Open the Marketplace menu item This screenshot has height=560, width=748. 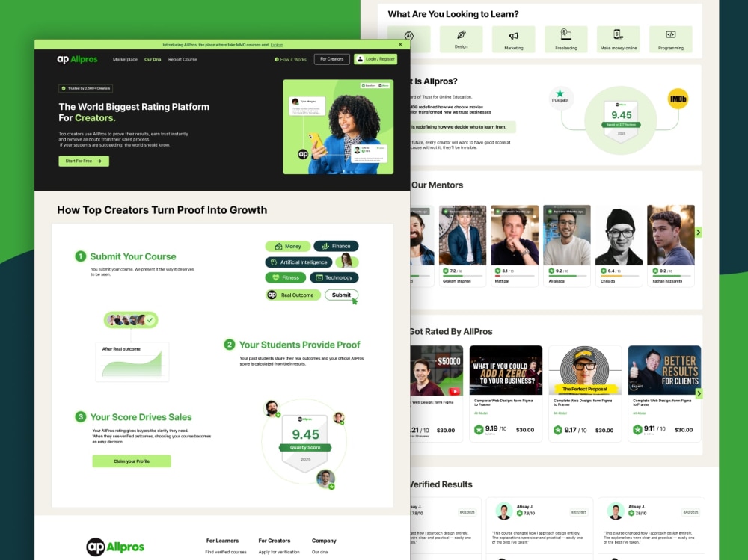point(125,60)
